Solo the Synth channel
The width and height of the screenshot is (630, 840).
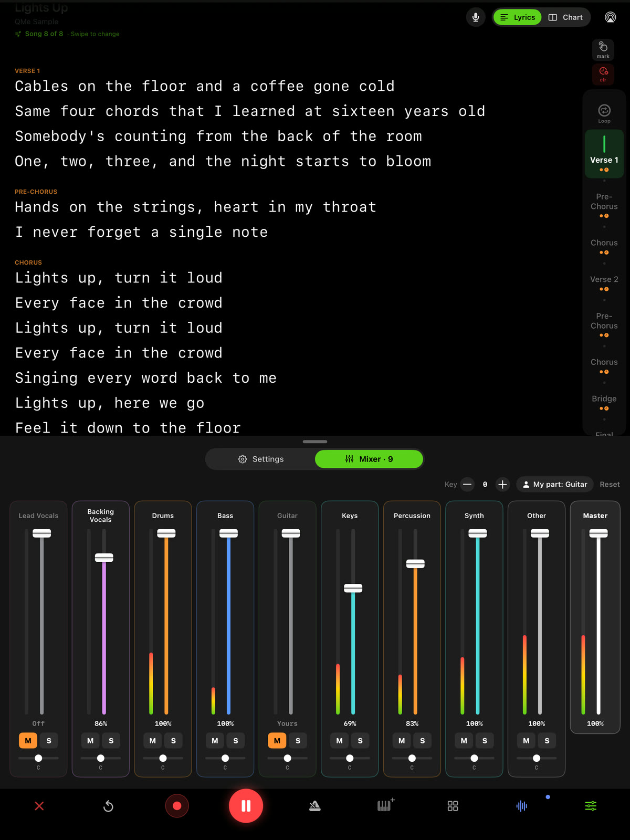click(x=485, y=741)
